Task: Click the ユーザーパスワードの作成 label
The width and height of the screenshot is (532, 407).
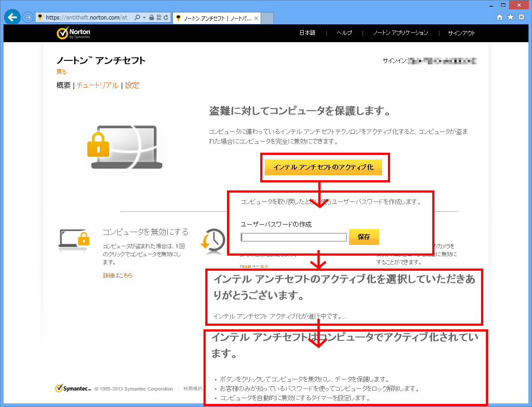Action: coord(276,225)
